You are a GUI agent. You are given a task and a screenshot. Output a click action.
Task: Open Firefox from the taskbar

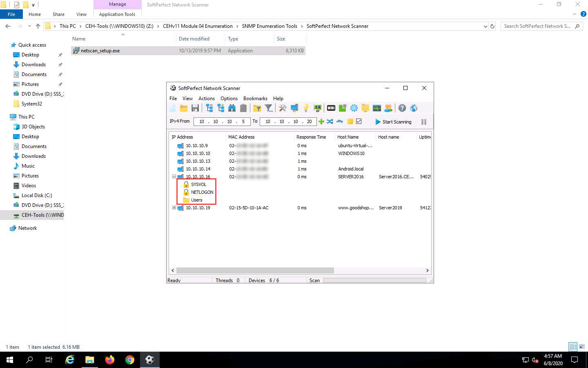point(110,360)
